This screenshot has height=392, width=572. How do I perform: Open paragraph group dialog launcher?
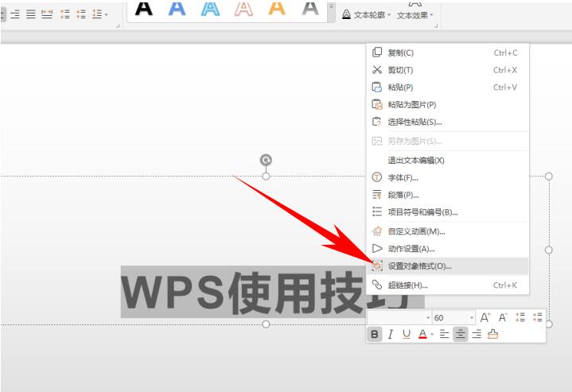point(118,25)
